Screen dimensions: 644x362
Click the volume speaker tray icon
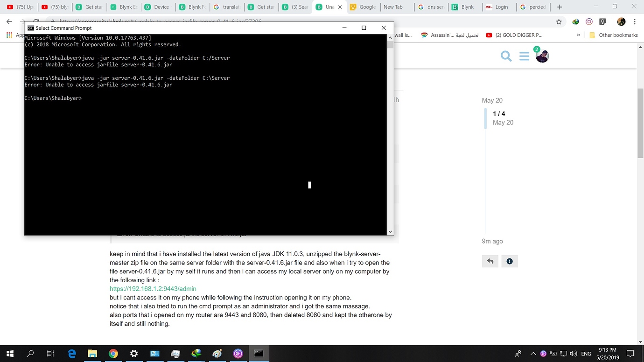[573, 354]
